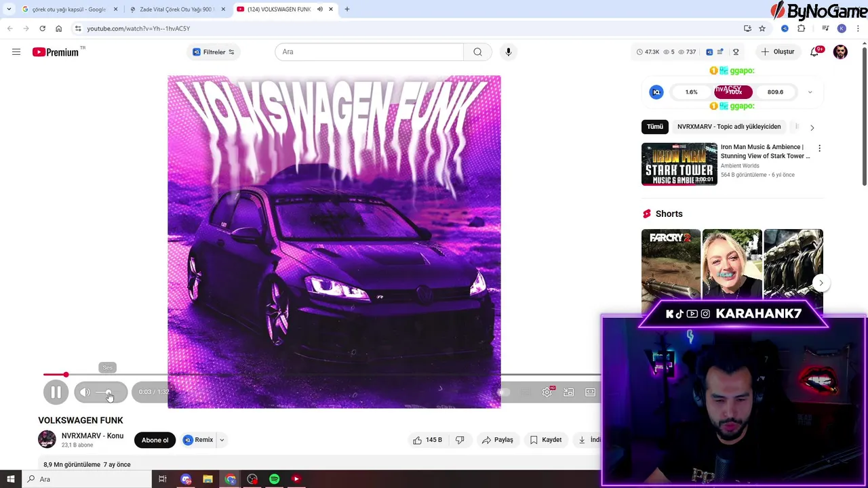Screen dimensions: 868x488
Task: Open the Ambient Worlds channel link
Action: coord(740,165)
